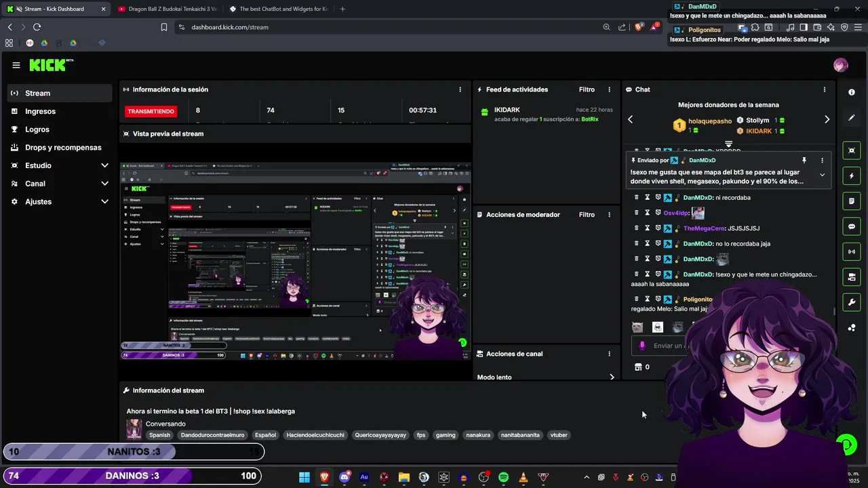Viewport: 868px width, 488px height.
Task: Collapse the top donors leaderboard handle
Action: [728, 144]
